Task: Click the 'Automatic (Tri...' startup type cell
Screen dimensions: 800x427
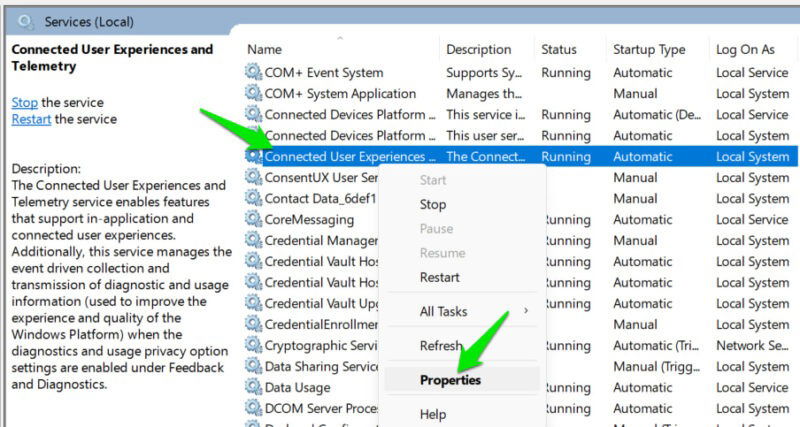Action: [656, 346]
